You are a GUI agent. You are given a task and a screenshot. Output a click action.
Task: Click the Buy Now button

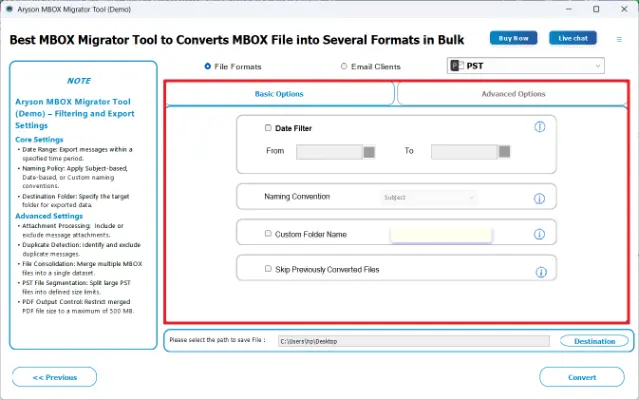pyautogui.click(x=513, y=38)
